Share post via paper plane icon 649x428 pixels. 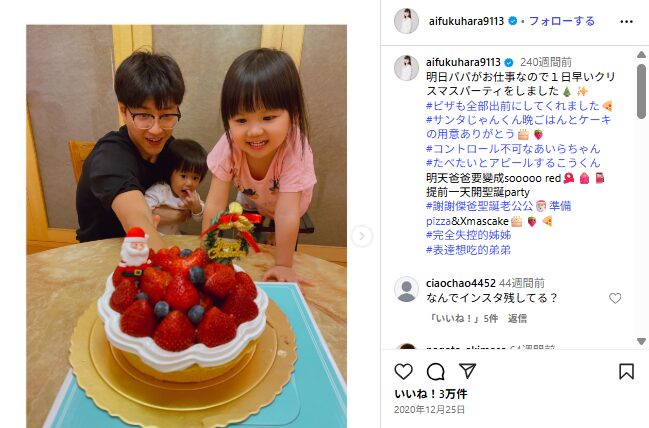tap(468, 371)
